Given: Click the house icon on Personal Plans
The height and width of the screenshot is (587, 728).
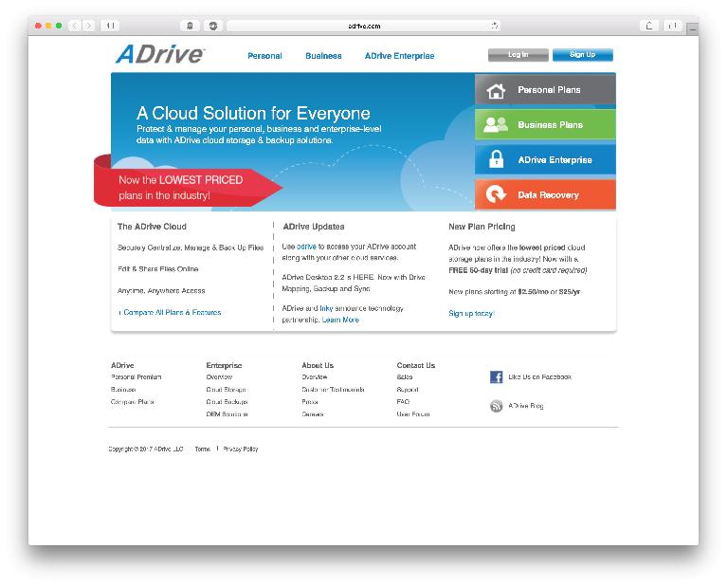Looking at the screenshot, I should tap(496, 90).
